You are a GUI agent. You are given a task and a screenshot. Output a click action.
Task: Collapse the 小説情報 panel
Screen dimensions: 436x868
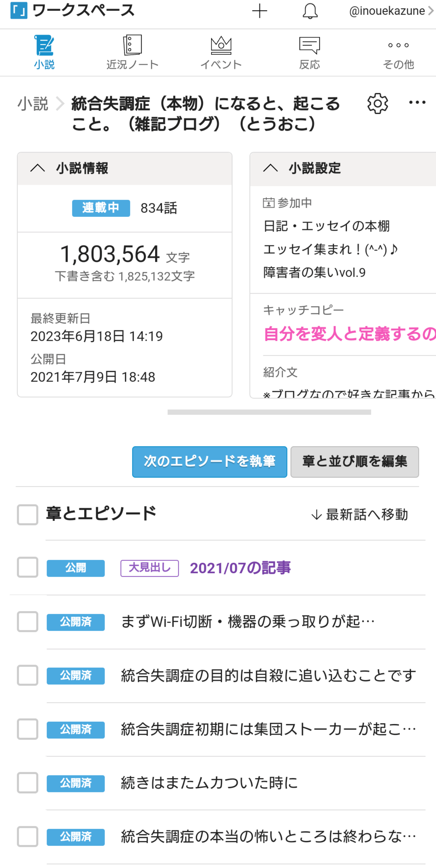click(x=38, y=168)
